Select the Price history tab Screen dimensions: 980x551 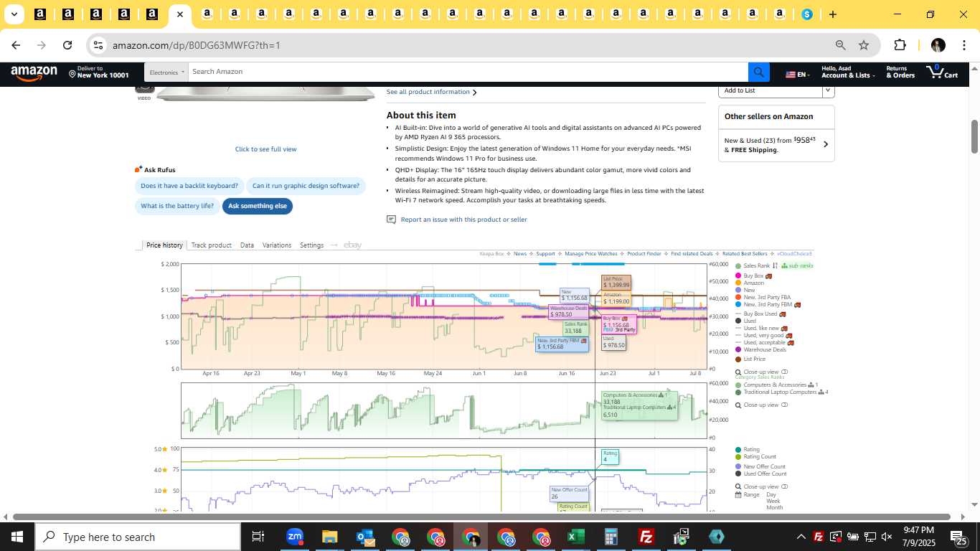point(164,245)
